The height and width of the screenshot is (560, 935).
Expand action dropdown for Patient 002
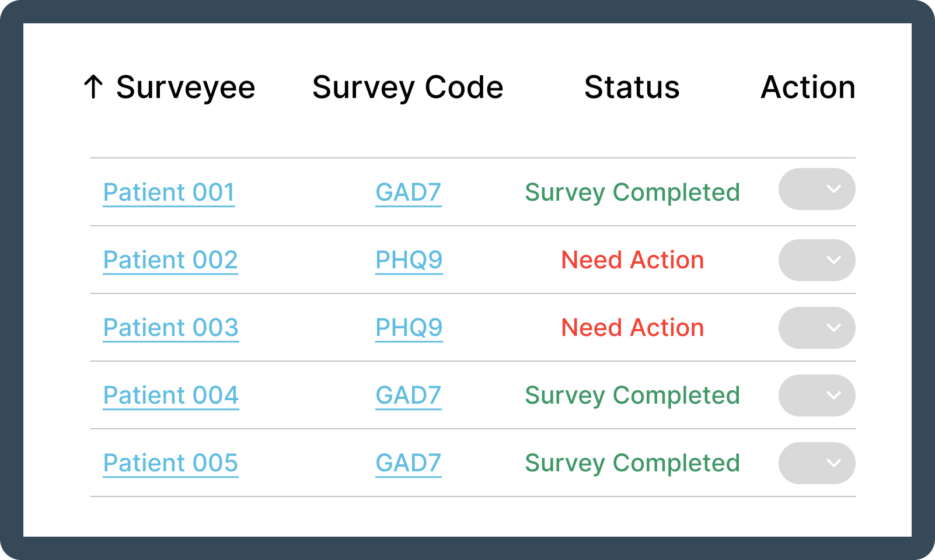817,260
